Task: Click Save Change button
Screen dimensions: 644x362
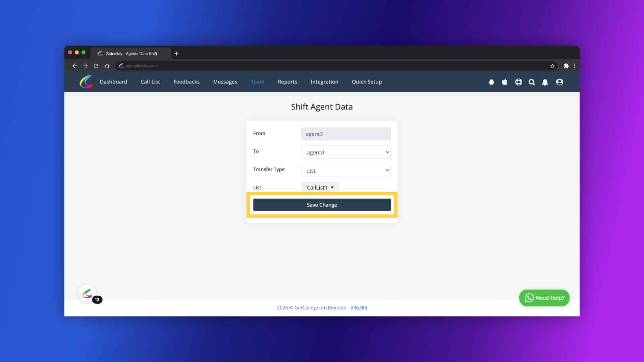Action: [322, 205]
